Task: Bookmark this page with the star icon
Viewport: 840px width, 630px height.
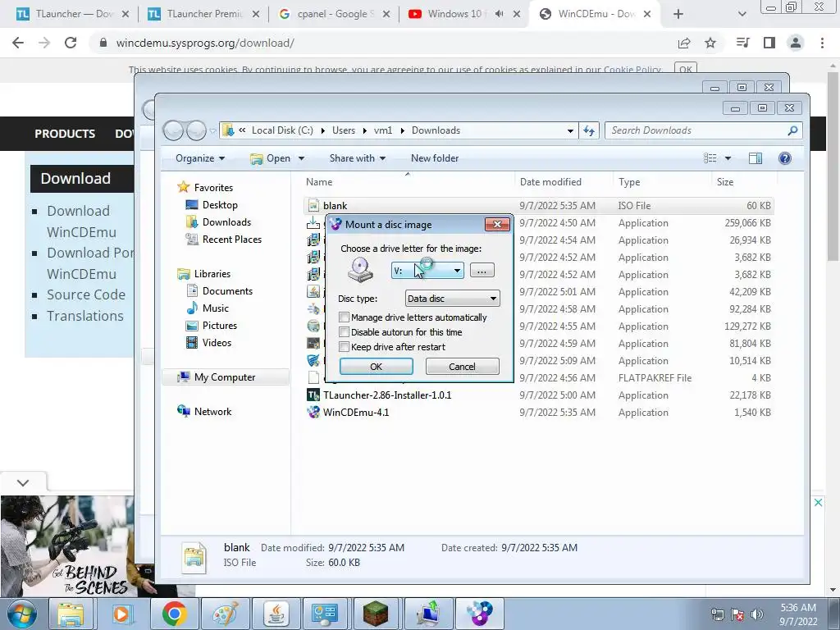Action: point(710,43)
